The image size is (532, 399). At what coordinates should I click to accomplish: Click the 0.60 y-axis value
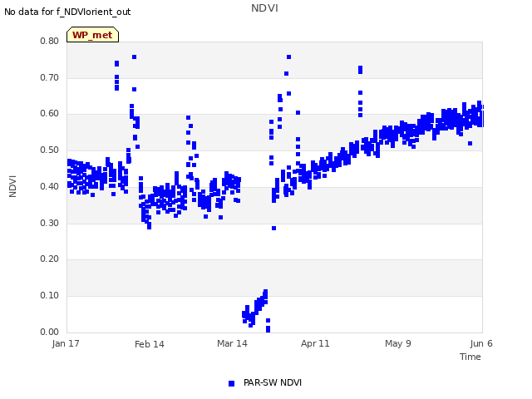pos(50,113)
